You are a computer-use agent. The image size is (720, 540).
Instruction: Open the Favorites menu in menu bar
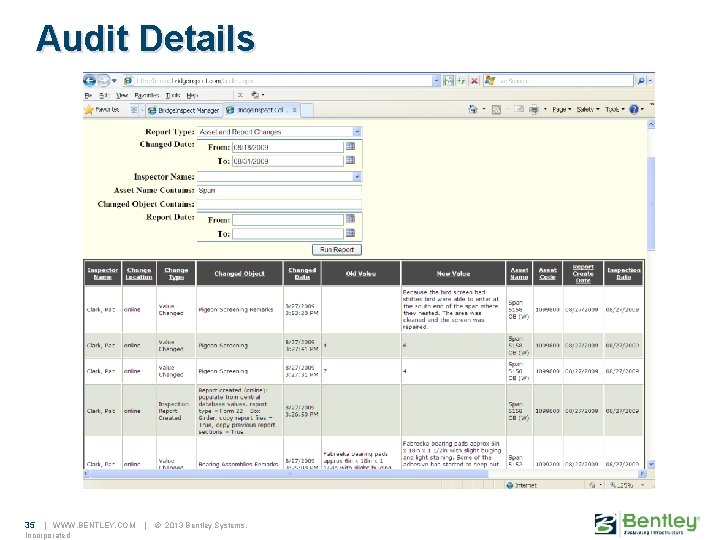point(146,96)
